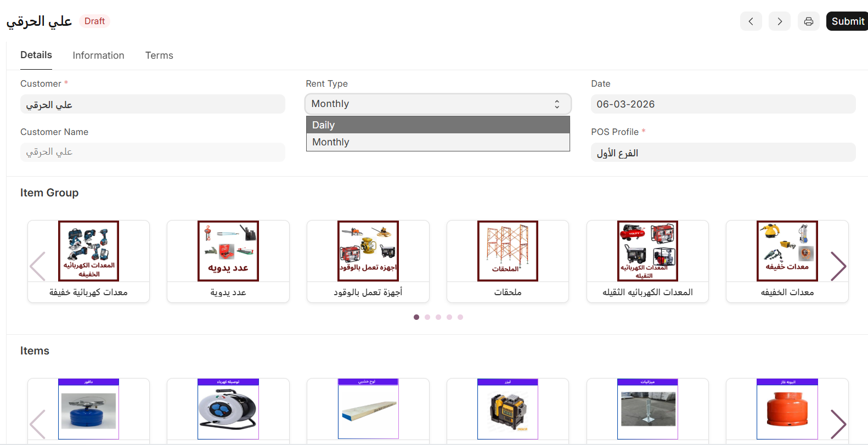This screenshot has width=868, height=445.
Task: Click the علي الحرقي page title
Action: click(x=39, y=21)
